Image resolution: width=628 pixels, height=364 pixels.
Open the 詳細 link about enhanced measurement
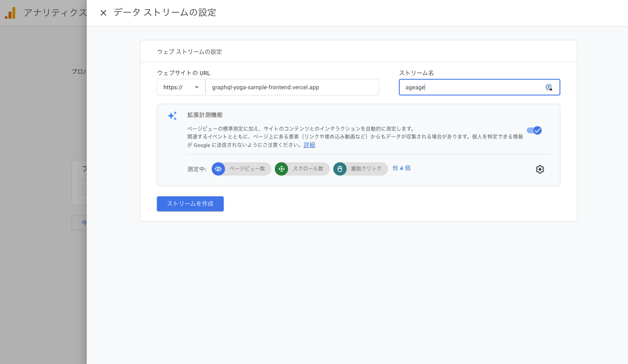pos(309,145)
